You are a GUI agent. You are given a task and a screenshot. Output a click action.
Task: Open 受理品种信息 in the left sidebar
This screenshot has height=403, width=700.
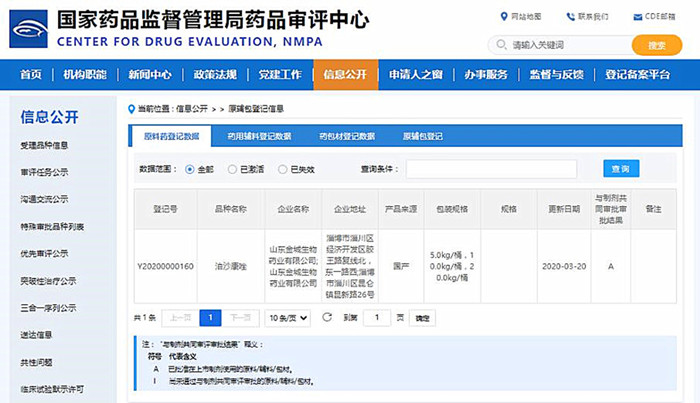coord(45,145)
